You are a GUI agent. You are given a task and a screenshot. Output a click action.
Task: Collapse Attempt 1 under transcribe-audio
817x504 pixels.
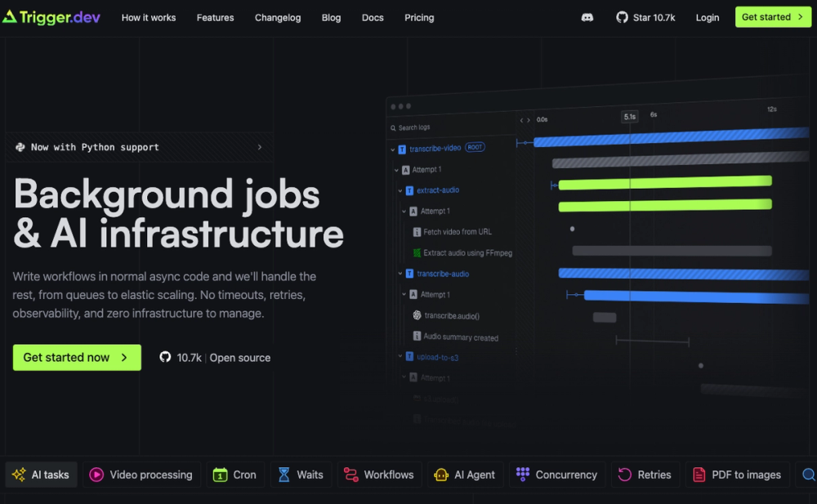pos(404,294)
